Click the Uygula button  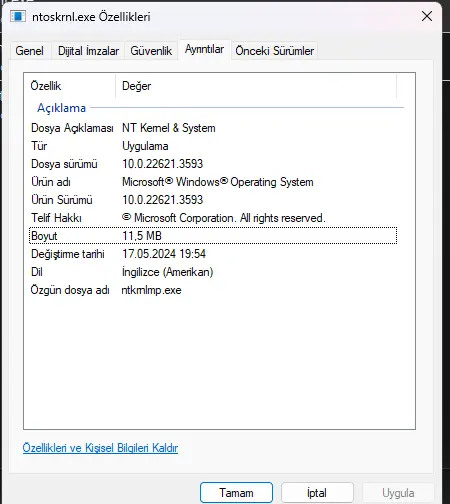(398, 493)
